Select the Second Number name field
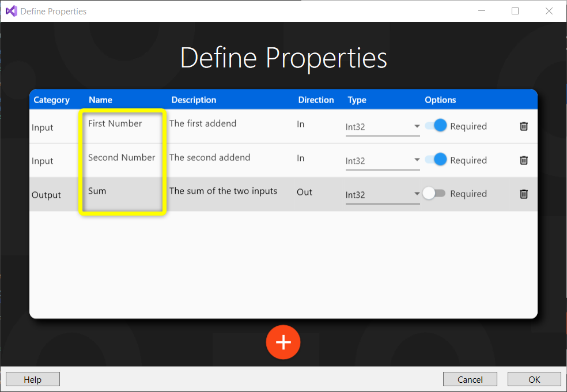The image size is (567, 392). point(122,157)
